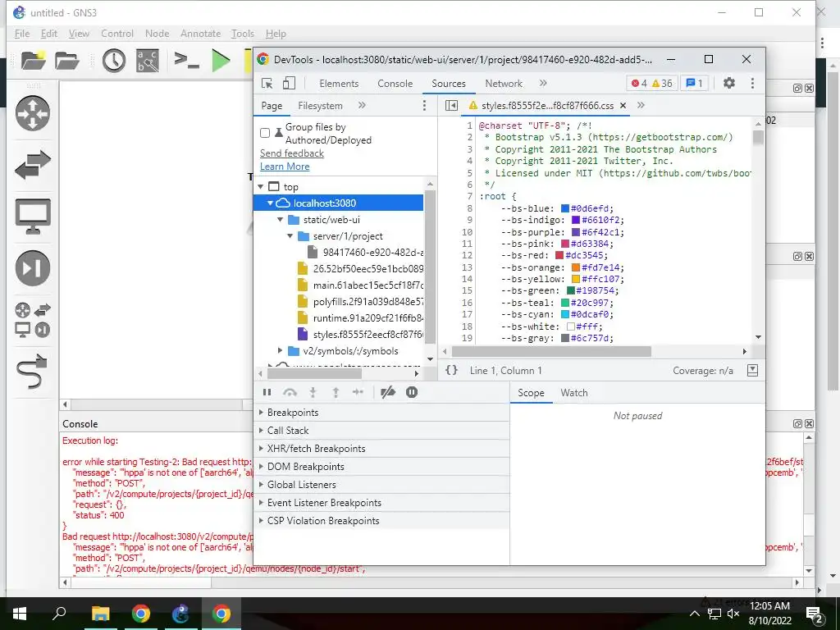Open the Filesystem navigator tab
Image resolution: width=840 pixels, height=630 pixels.
321,106
